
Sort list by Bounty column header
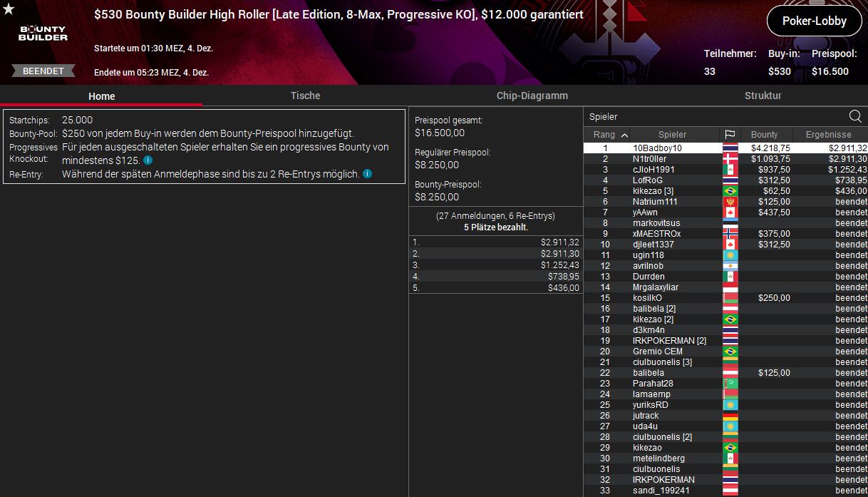[764, 135]
